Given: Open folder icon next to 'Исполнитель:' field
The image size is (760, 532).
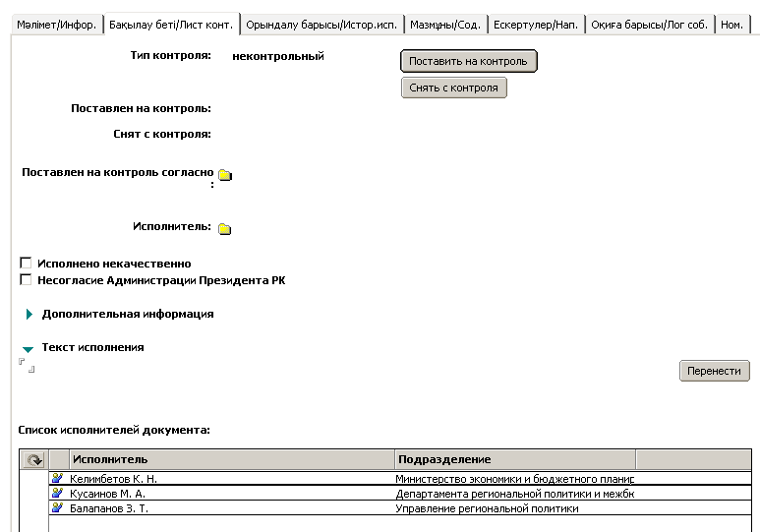Looking at the screenshot, I should [224, 228].
